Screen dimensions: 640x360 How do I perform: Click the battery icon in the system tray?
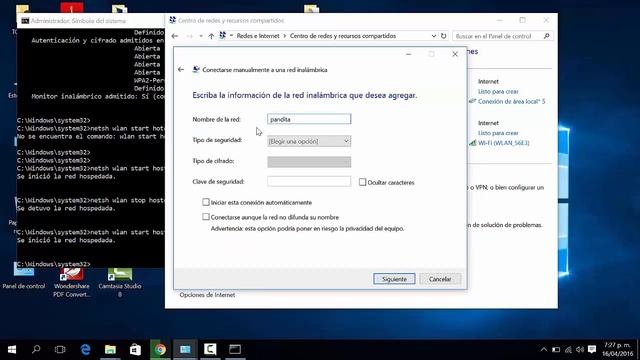[556, 349]
